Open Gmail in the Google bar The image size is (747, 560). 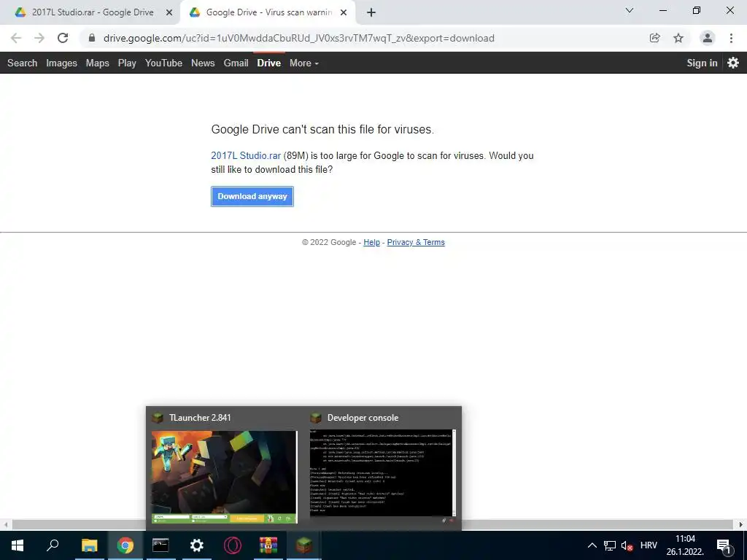coord(236,63)
